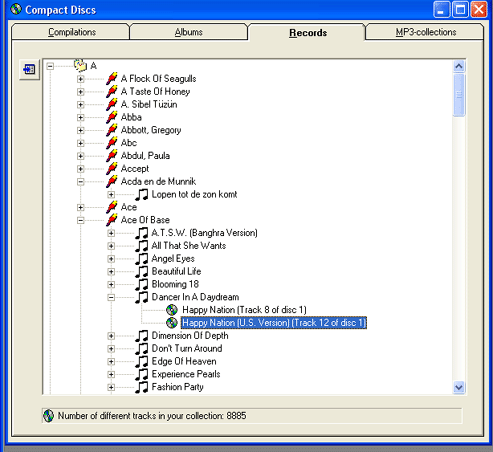Click the music note icon of Edge Of Heaven

[142, 361]
